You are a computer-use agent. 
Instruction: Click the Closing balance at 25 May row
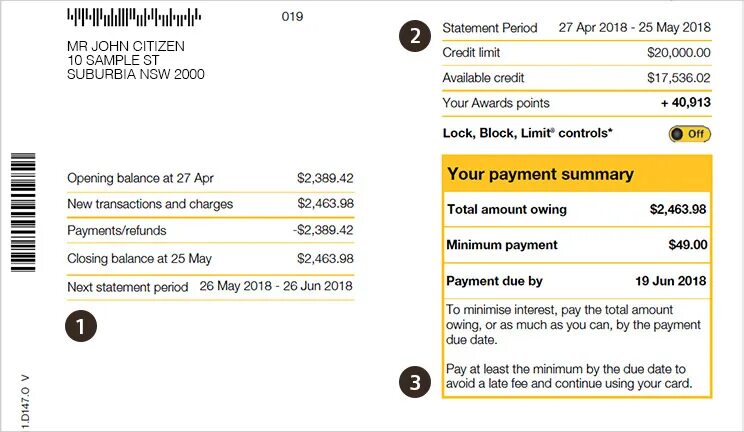[210, 257]
